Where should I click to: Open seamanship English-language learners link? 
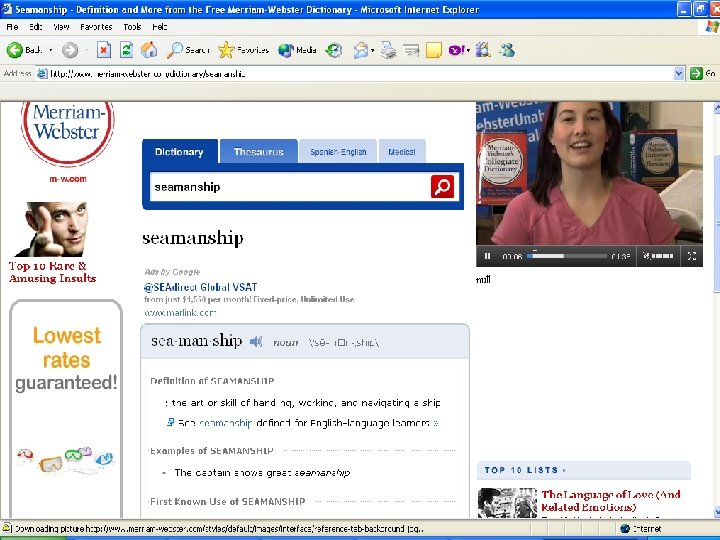[x=226, y=422]
